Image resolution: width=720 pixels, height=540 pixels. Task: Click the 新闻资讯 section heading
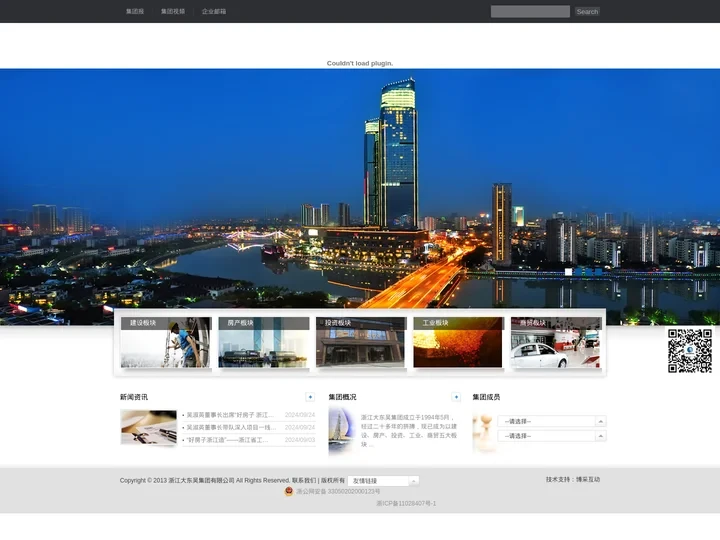[134, 397]
